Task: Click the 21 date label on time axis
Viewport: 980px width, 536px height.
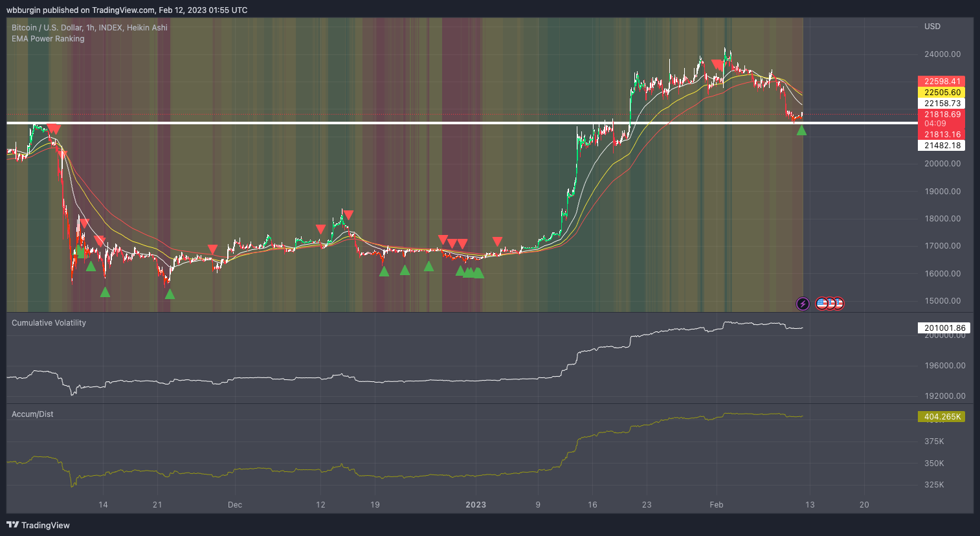Action: pyautogui.click(x=157, y=505)
